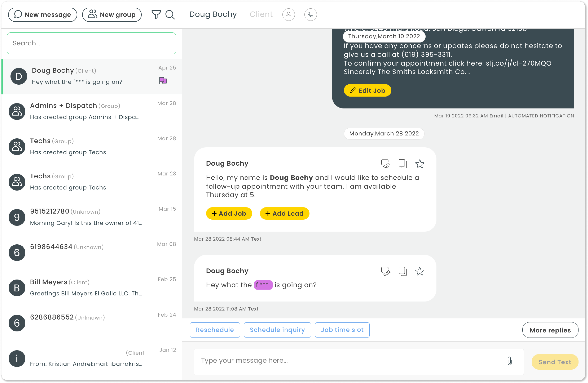The height and width of the screenshot is (383, 588).
Task: Click Doug Bochy's D avatar
Action: (x=19, y=76)
